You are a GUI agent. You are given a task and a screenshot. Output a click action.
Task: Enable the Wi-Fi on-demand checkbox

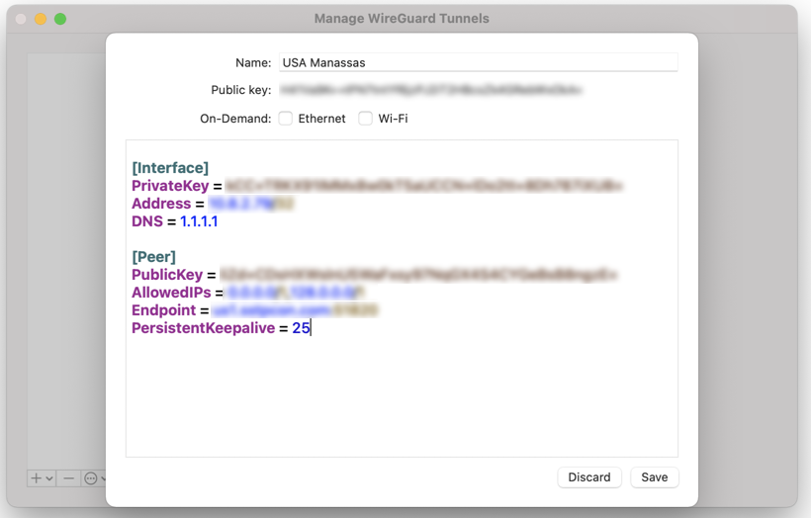tap(365, 119)
